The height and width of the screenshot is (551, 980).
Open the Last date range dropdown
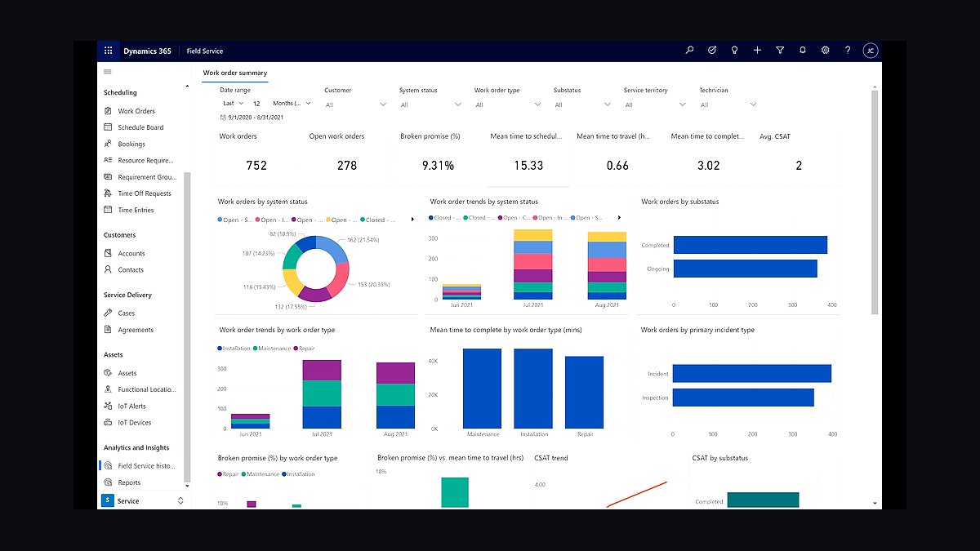point(233,104)
